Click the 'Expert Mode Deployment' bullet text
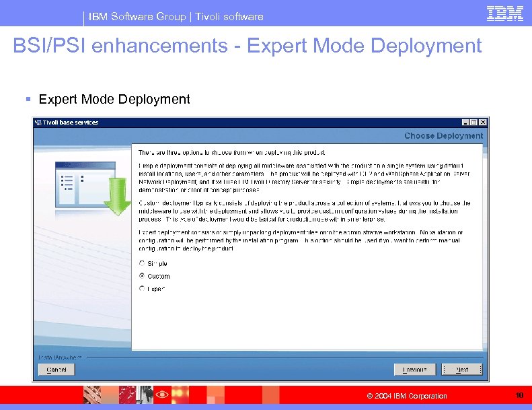This screenshot has width=532, height=410. click(114, 99)
